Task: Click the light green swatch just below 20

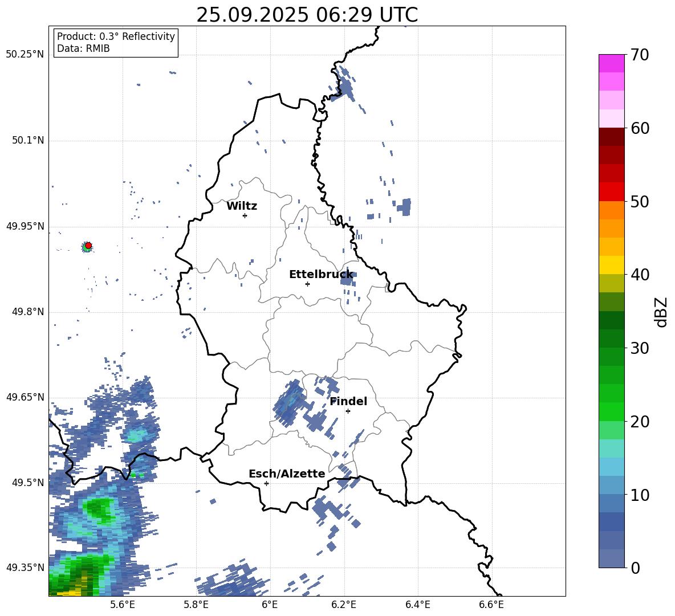Action: [x=612, y=430]
